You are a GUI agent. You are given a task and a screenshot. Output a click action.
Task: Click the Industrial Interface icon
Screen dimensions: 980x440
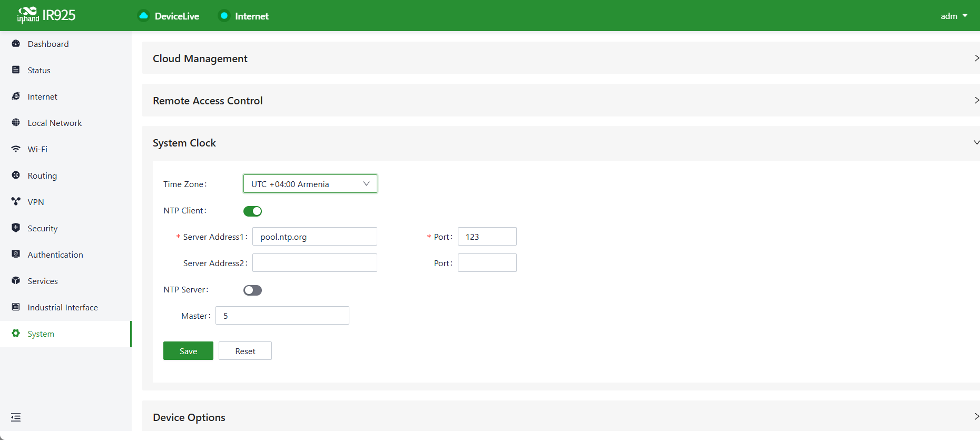tap(16, 307)
